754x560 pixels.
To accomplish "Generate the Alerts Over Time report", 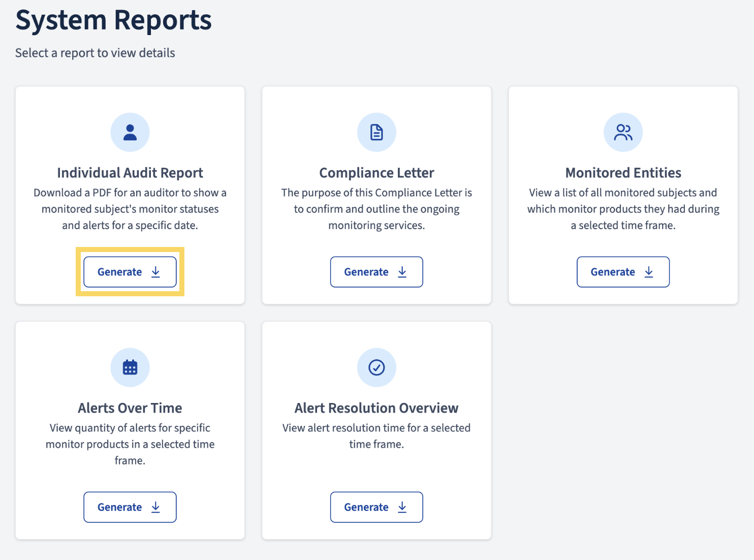I will click(x=130, y=507).
